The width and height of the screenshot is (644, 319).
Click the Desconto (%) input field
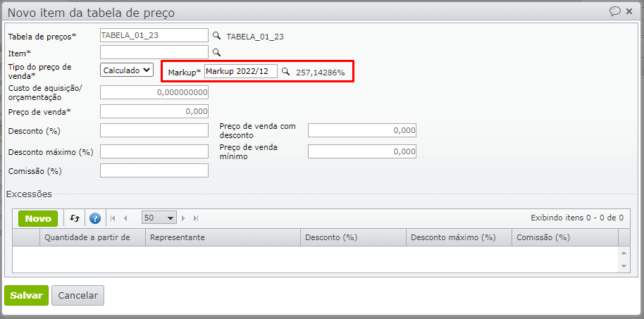tap(154, 130)
